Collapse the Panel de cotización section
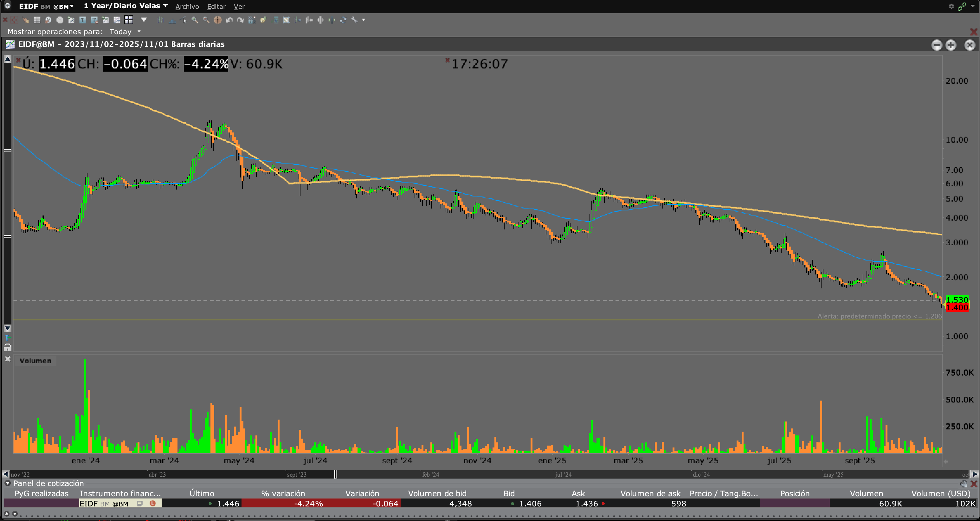 (7, 483)
